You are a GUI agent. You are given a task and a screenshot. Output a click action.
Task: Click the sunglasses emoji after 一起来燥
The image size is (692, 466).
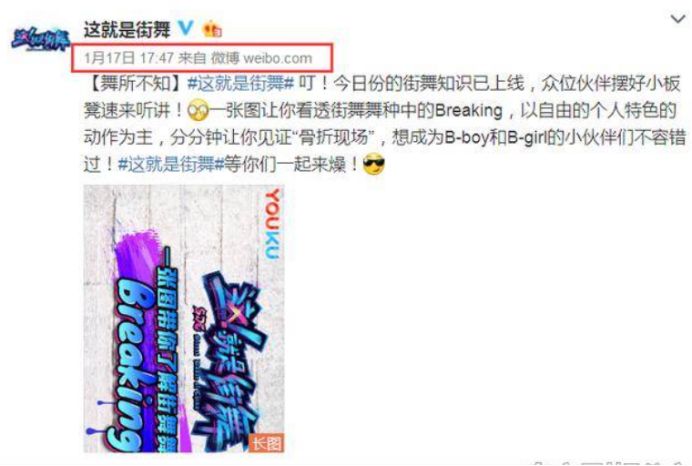373,165
